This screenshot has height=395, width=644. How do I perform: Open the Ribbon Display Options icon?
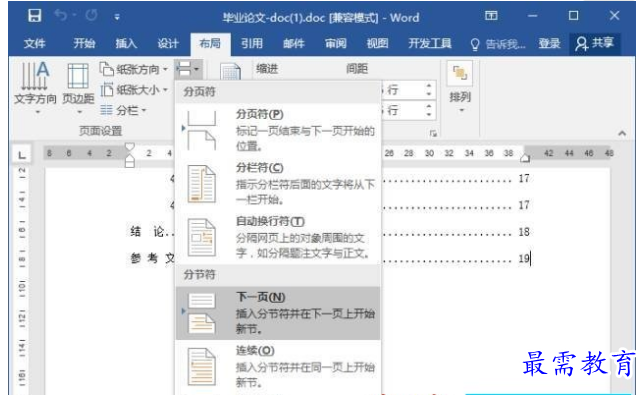tap(491, 16)
